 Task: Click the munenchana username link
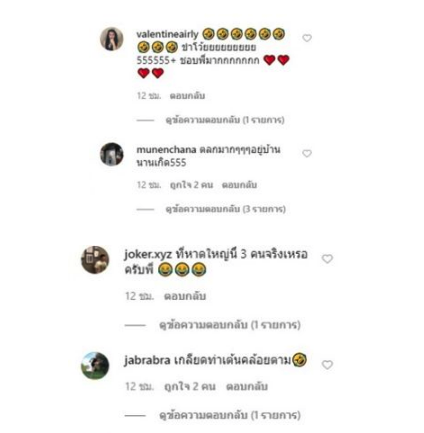(x=166, y=150)
